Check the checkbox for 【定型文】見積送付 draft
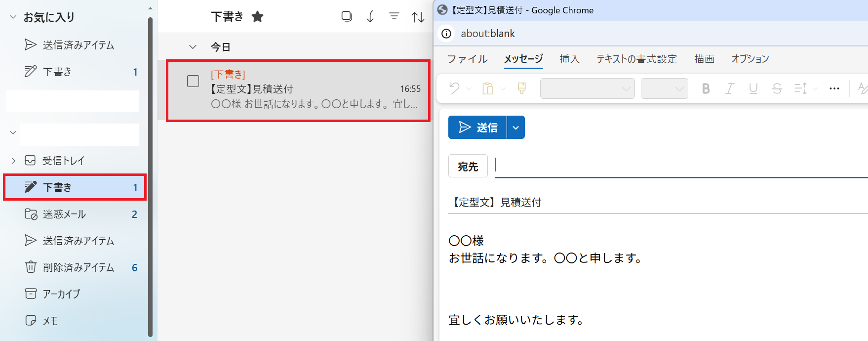Screen dimensions: 868x341 click(193, 81)
